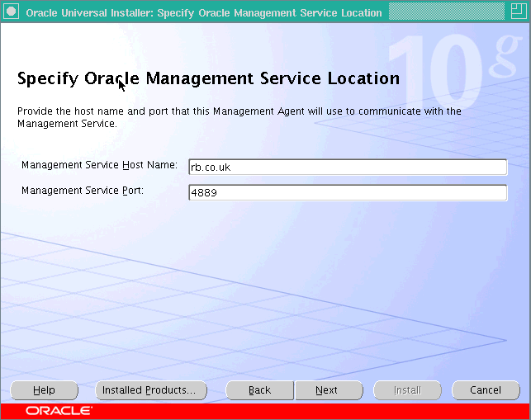The image size is (531, 420).
Task: Click the Specify Oracle Management Service Location heading
Action: [208, 78]
